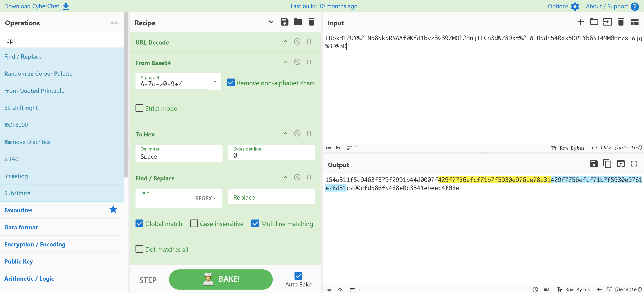Click the STEP button
The width and height of the screenshot is (644, 293).
coord(148,280)
